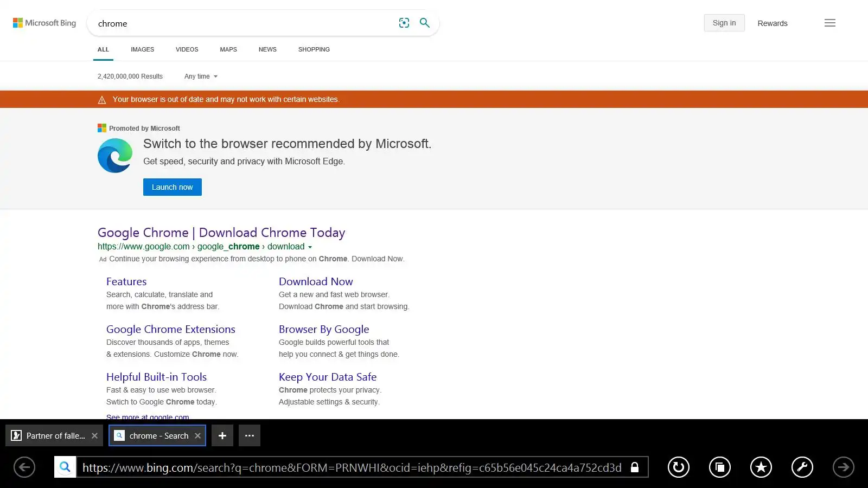This screenshot has height=488, width=868.
Task: Click the Microsoft Bing logo
Action: tap(44, 23)
